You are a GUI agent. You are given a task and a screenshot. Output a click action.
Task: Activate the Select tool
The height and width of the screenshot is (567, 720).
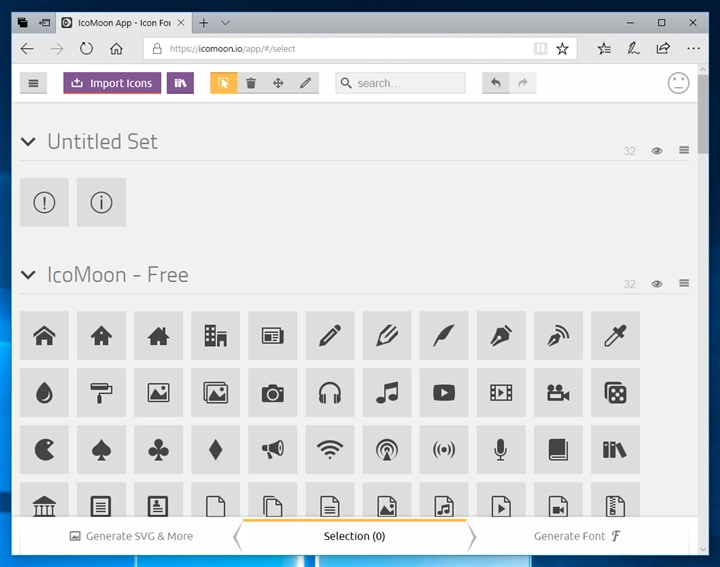tap(224, 83)
